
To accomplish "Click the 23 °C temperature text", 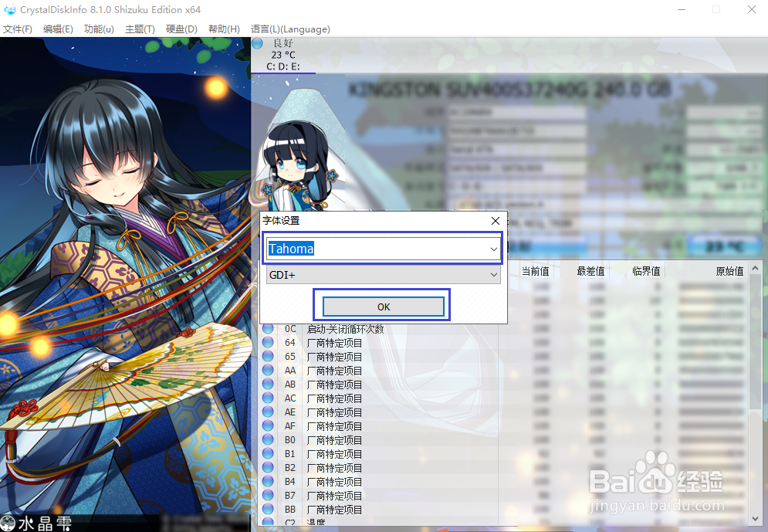I will coord(283,55).
